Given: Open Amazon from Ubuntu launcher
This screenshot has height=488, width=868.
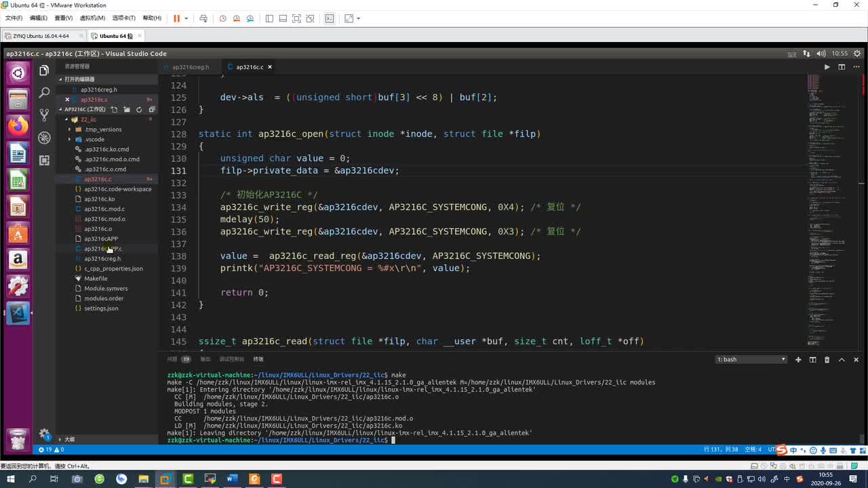Looking at the screenshot, I should coord(18,260).
